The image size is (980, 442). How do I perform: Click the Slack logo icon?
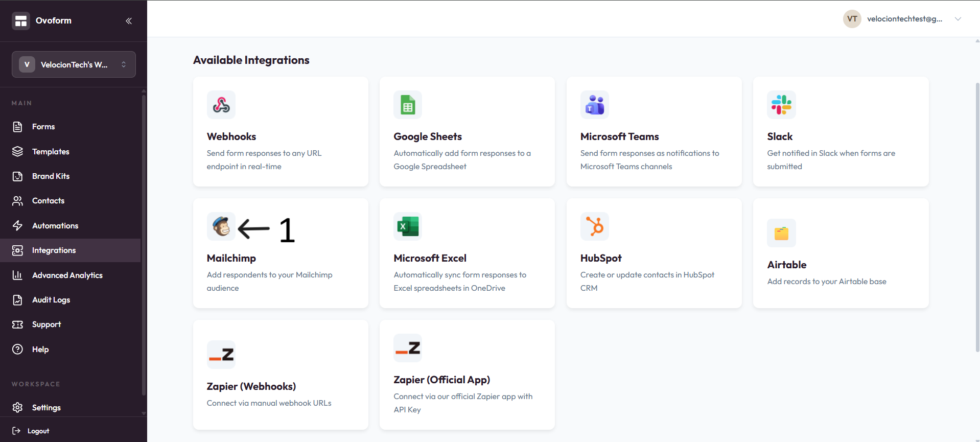click(781, 105)
